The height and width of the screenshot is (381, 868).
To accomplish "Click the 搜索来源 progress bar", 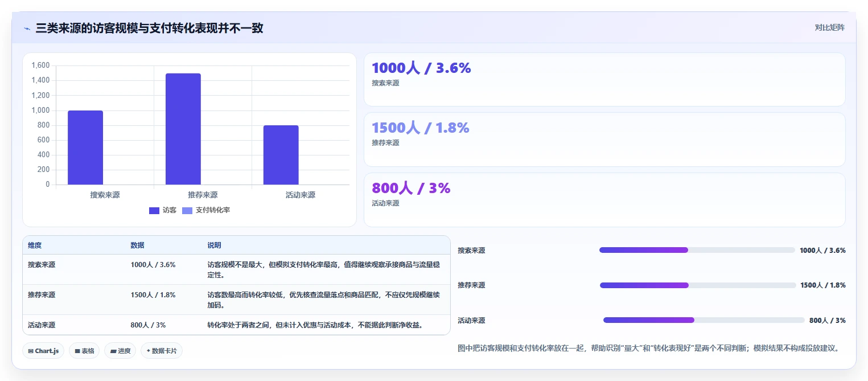I will click(697, 250).
